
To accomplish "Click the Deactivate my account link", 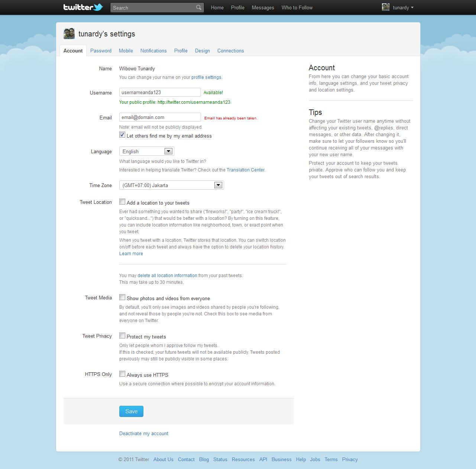I will (x=143, y=433).
